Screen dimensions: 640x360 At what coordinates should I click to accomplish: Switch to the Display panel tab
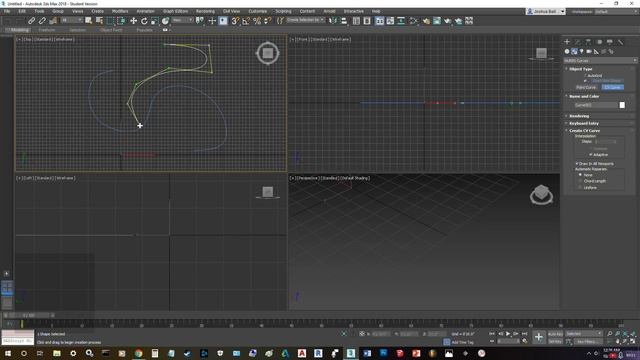[x=610, y=42]
